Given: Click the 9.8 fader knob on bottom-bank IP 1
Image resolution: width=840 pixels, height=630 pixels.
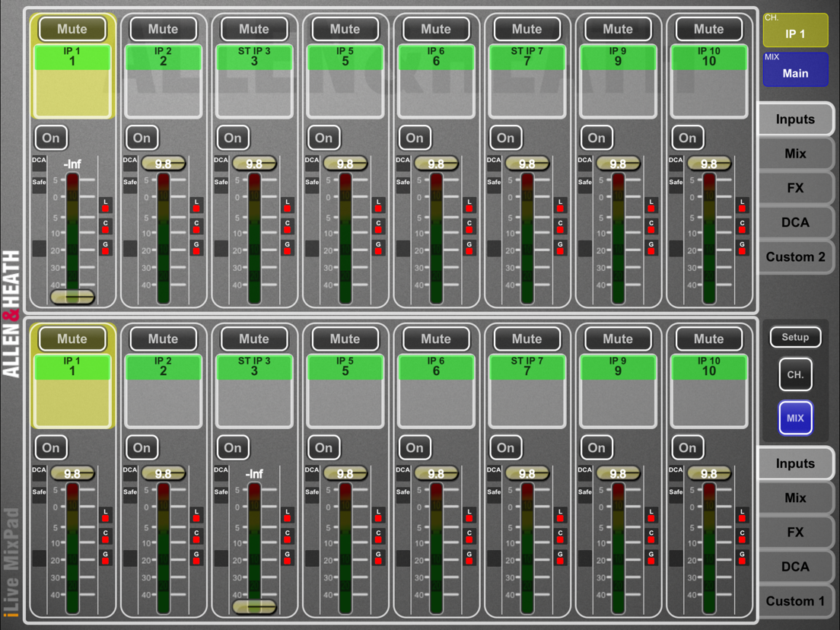Looking at the screenshot, I should pyautogui.click(x=72, y=473).
